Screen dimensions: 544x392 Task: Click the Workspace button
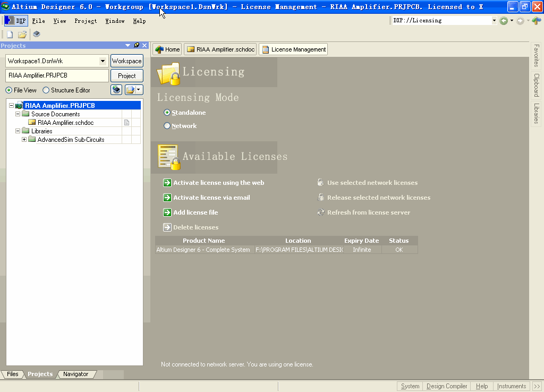[x=126, y=61]
